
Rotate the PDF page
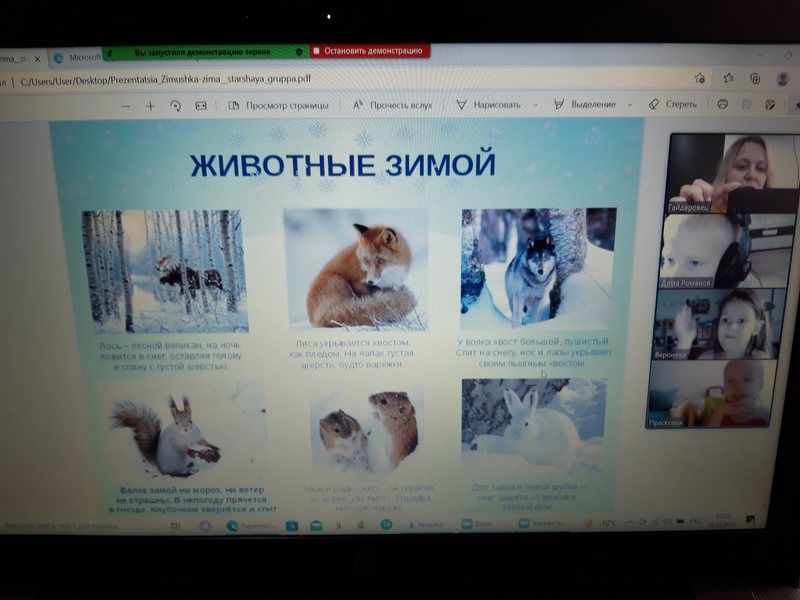[x=176, y=106]
